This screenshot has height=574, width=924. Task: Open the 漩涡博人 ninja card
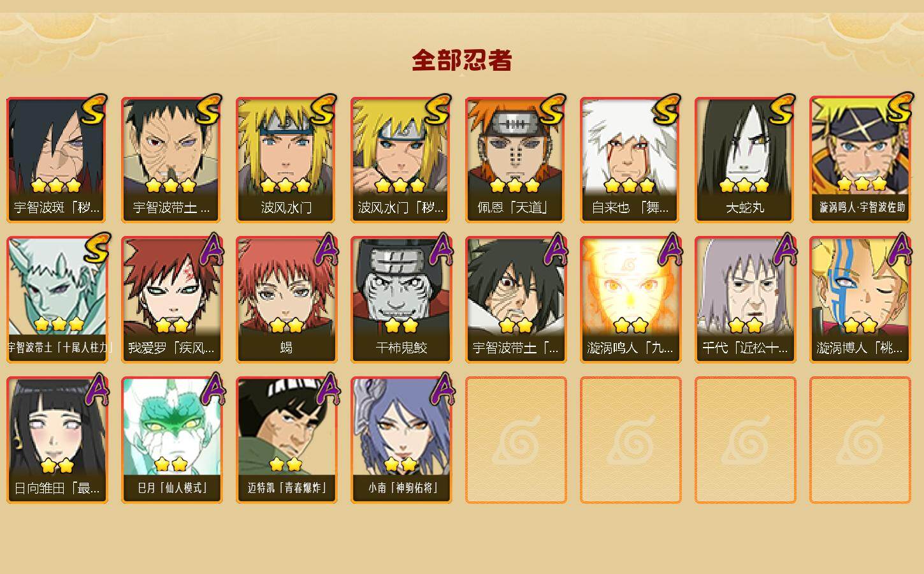coord(860,300)
